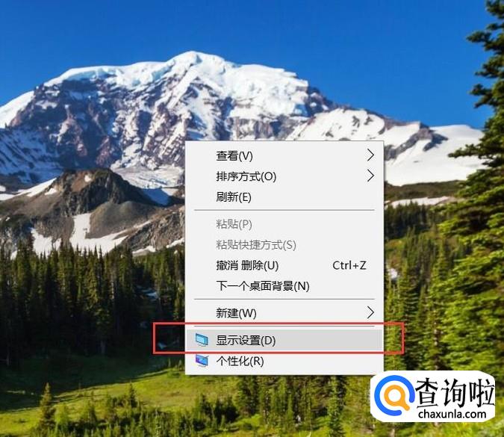Select 下一个桌面背景(N) to change wallpaper

[x=284, y=286]
